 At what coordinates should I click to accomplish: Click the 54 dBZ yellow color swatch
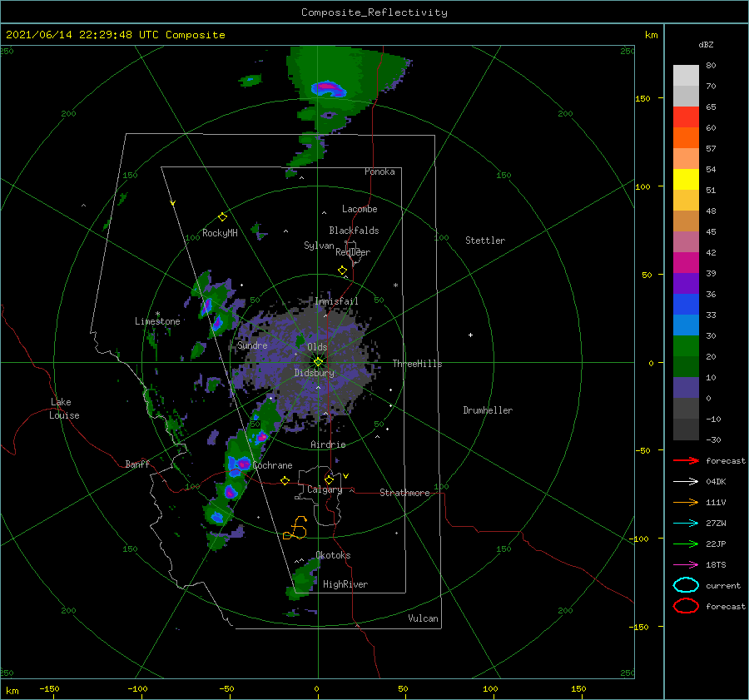pyautogui.click(x=686, y=179)
